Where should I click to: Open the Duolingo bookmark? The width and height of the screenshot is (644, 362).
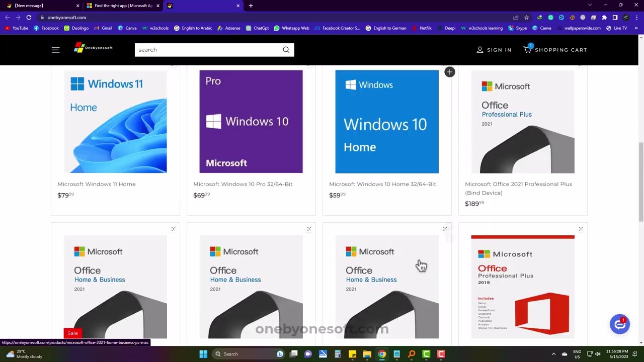76,28
